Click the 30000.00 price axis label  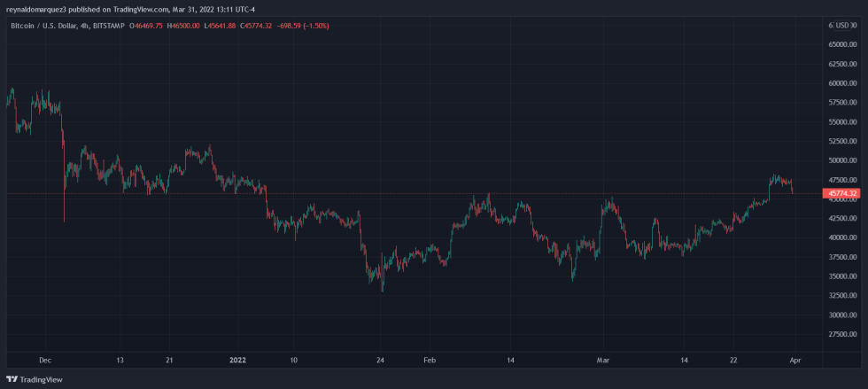coord(841,315)
